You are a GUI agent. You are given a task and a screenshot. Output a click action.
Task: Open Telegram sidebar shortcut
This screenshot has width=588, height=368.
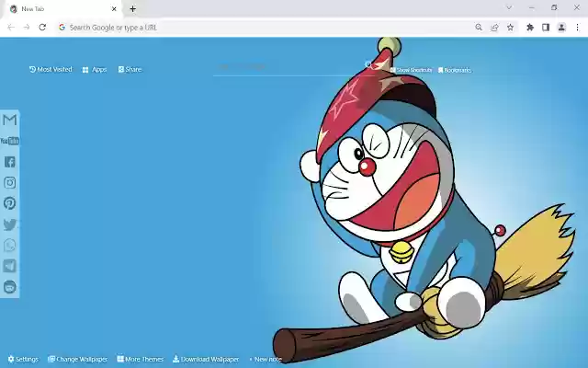point(10,266)
